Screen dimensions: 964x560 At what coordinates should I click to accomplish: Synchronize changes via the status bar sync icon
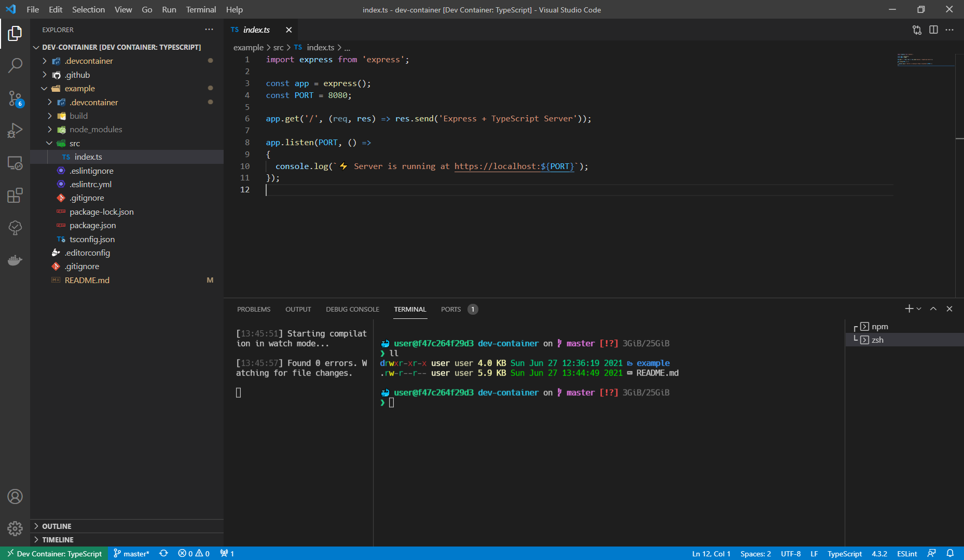pos(163,554)
